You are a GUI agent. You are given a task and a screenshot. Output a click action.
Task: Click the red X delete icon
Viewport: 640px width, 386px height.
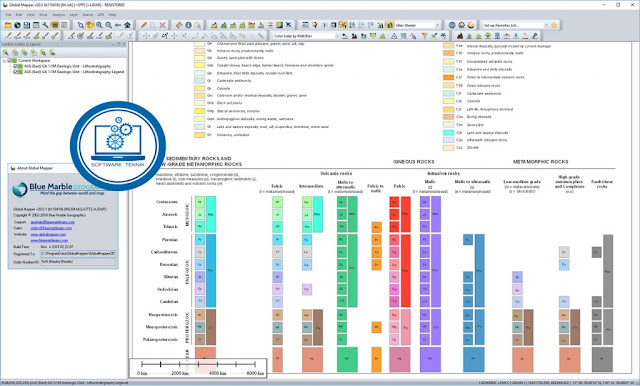(162, 25)
